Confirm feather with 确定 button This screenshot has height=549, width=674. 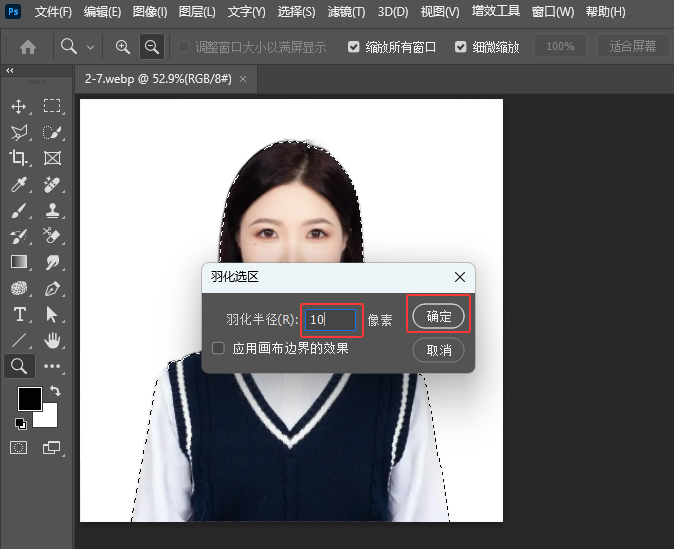(x=438, y=316)
